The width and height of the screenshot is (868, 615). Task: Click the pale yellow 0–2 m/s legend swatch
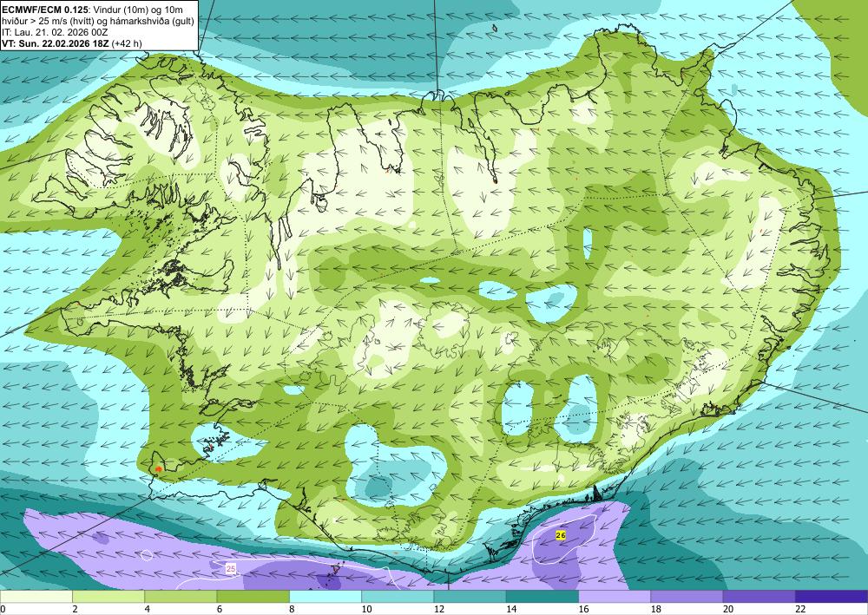pos(36,596)
